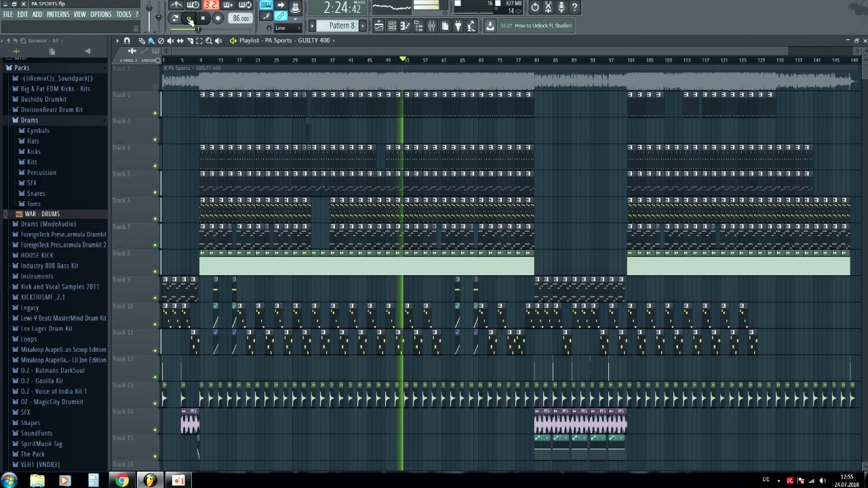Click the Play/Pause button
868x488 pixels.
(189, 18)
